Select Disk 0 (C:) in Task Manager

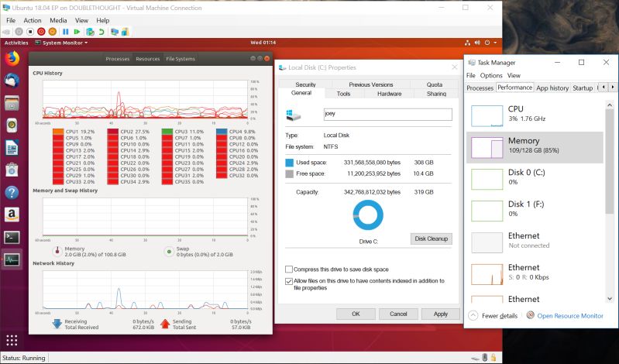535,179
